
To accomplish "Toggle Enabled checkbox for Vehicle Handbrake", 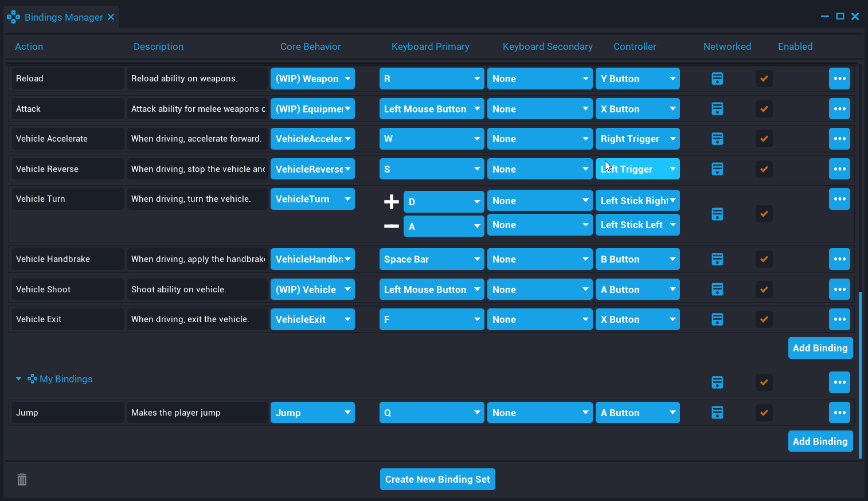I will (764, 259).
